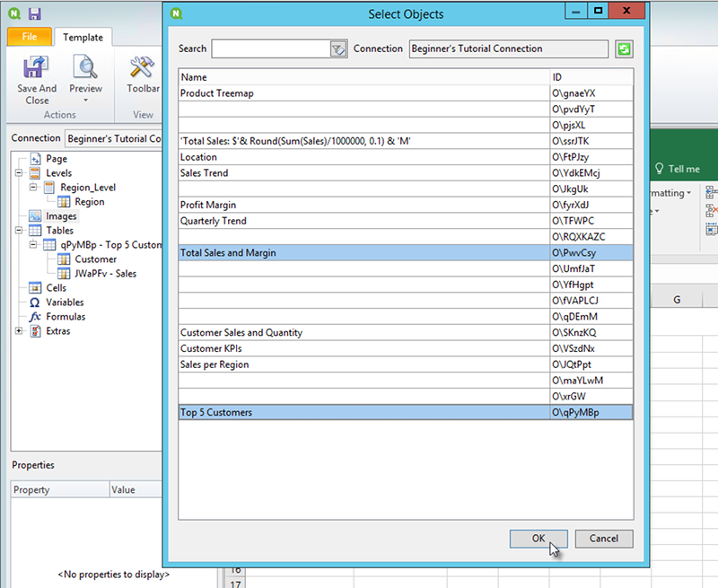
Task: Click the search filter icon in Search box
Action: pyautogui.click(x=338, y=49)
